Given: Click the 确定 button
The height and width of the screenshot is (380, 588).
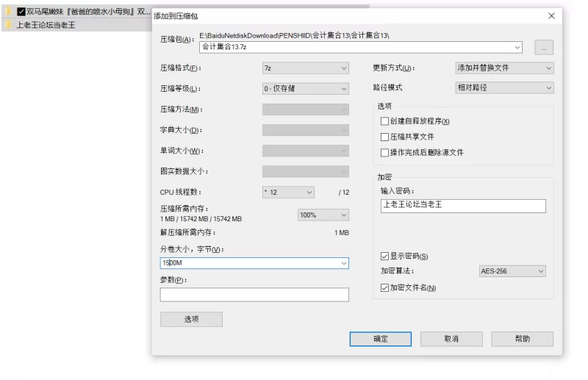Looking at the screenshot, I should tap(380, 339).
